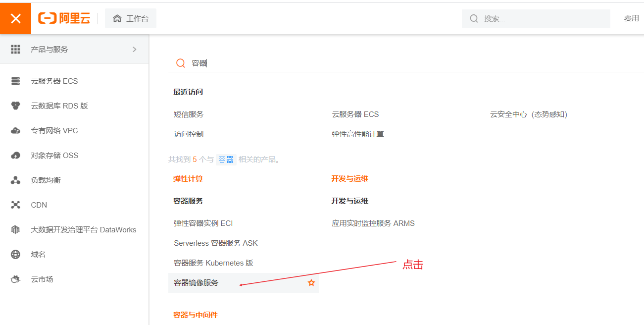The height and width of the screenshot is (325, 644).
Task: Click the 云市场 sidebar icon
Action: 15,279
